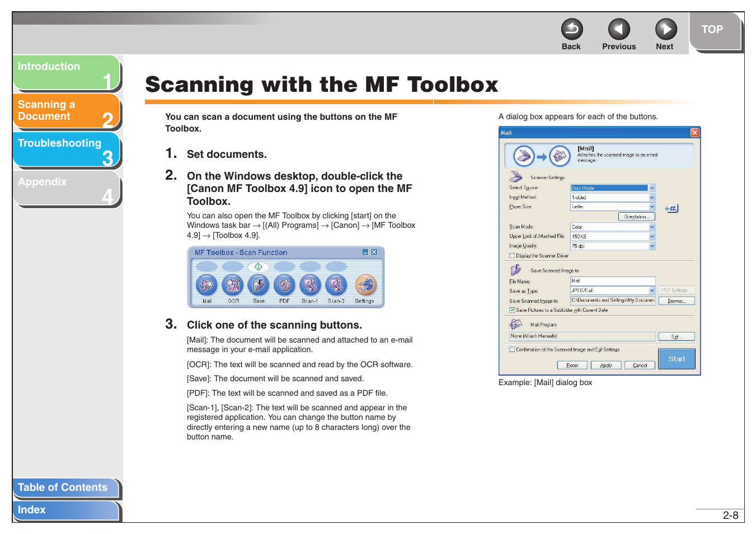756x534 pixels.
Task: Click the Save Scanned Image to path field
Action: tap(613, 301)
